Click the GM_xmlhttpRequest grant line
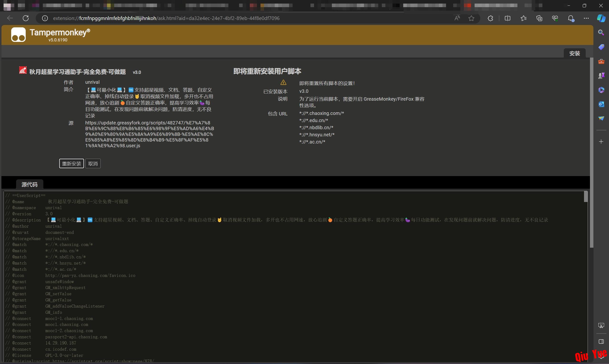Screen dimensions: 609x364 (46, 288)
